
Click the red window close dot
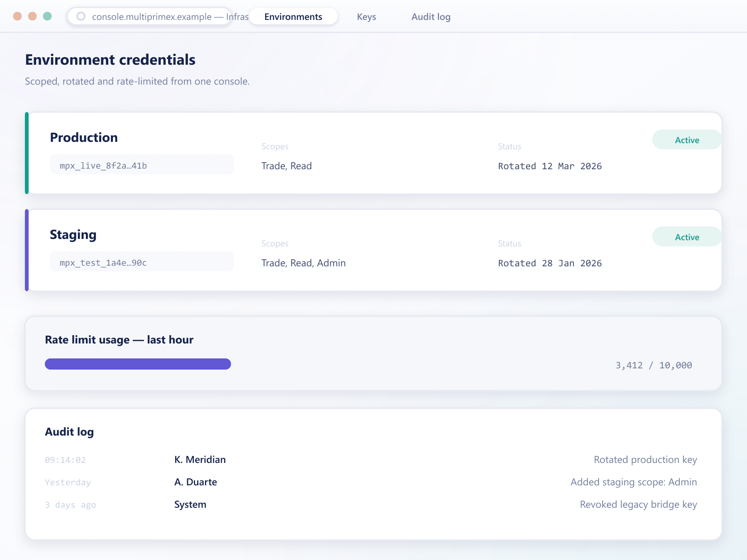click(17, 16)
